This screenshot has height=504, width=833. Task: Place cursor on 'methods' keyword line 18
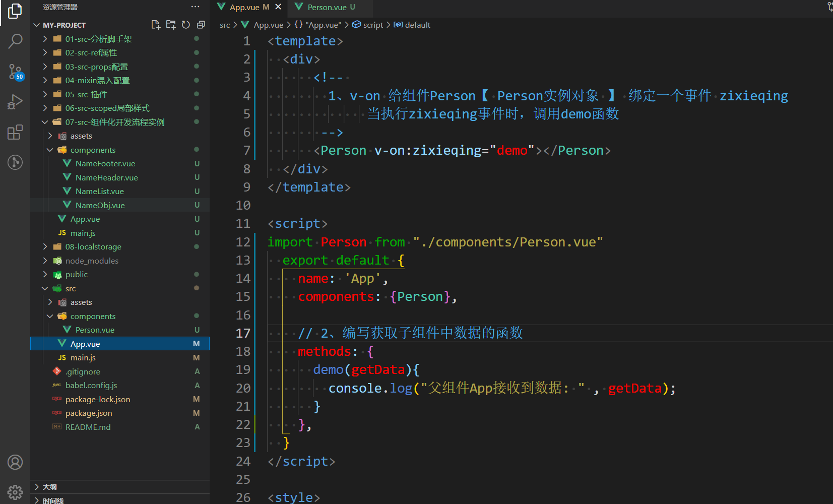pyautogui.click(x=324, y=351)
